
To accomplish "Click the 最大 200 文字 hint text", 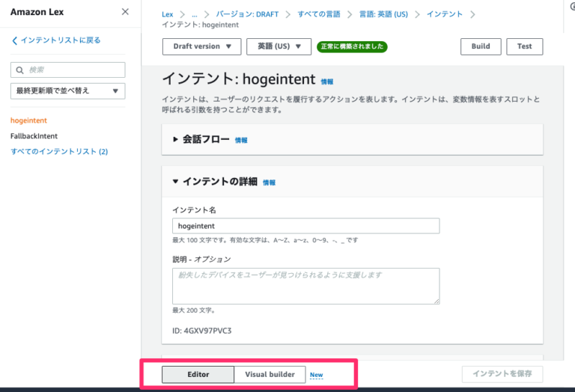I will (193, 310).
